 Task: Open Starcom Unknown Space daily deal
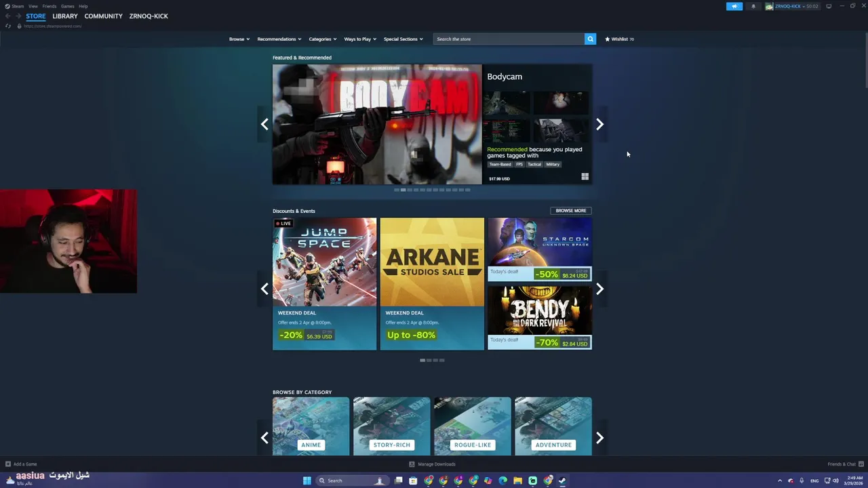540,249
